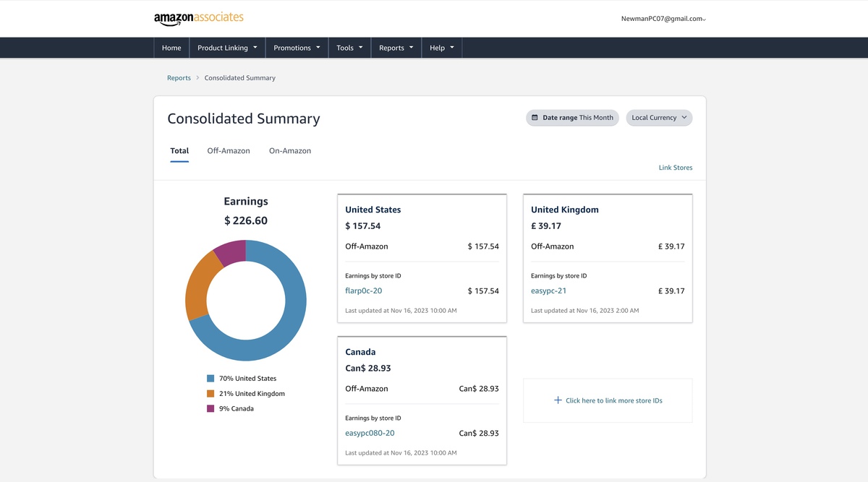This screenshot has width=868, height=482.
Task: Click the Off-Amazon label in the Canada card
Action: [367, 389]
